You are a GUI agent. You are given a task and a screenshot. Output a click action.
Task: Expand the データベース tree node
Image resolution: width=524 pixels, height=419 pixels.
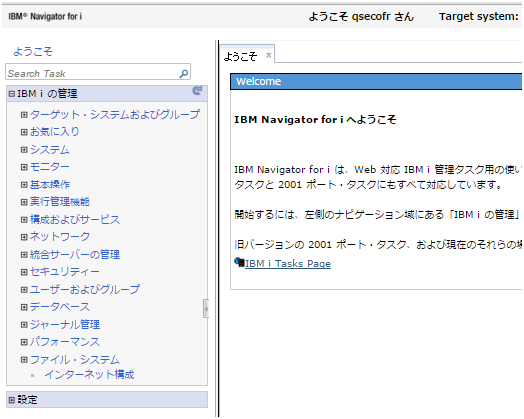(24, 307)
